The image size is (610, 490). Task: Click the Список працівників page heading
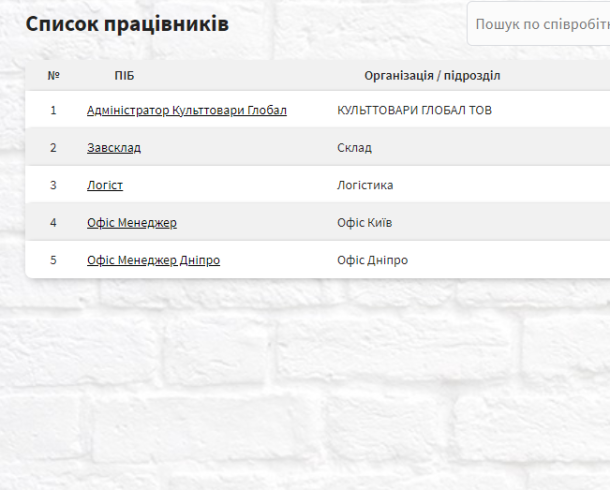click(127, 24)
